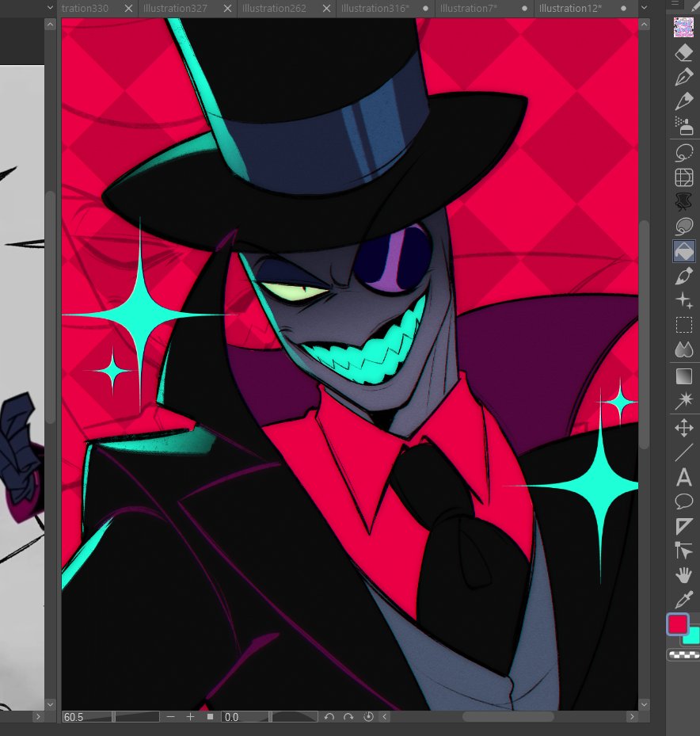The width and height of the screenshot is (700, 736).
Task: Switch to the Illustration327 tab
Action: coord(175,9)
